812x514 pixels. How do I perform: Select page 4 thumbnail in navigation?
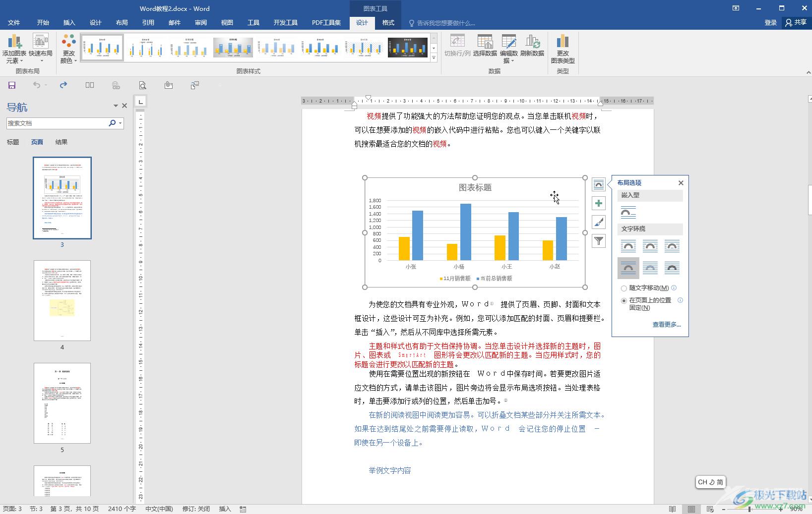[x=62, y=300]
